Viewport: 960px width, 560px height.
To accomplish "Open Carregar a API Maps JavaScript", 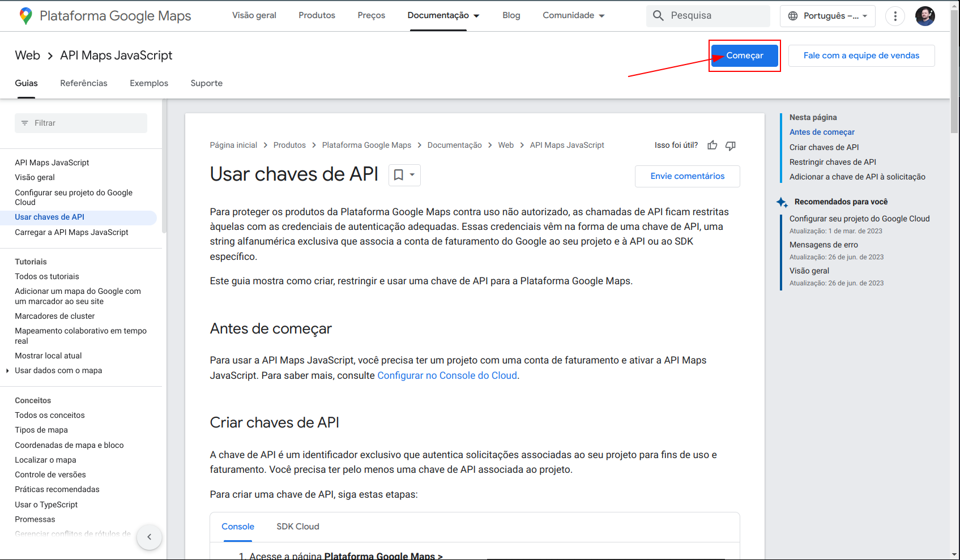I will point(72,233).
